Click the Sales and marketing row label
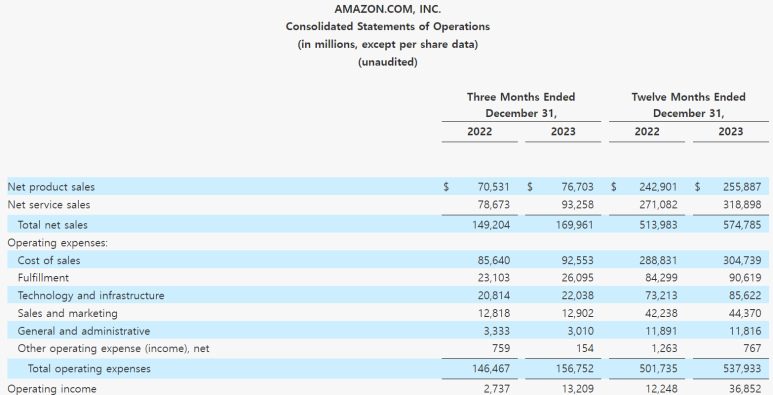Viewport: 773px width, 395px height. coord(68,313)
